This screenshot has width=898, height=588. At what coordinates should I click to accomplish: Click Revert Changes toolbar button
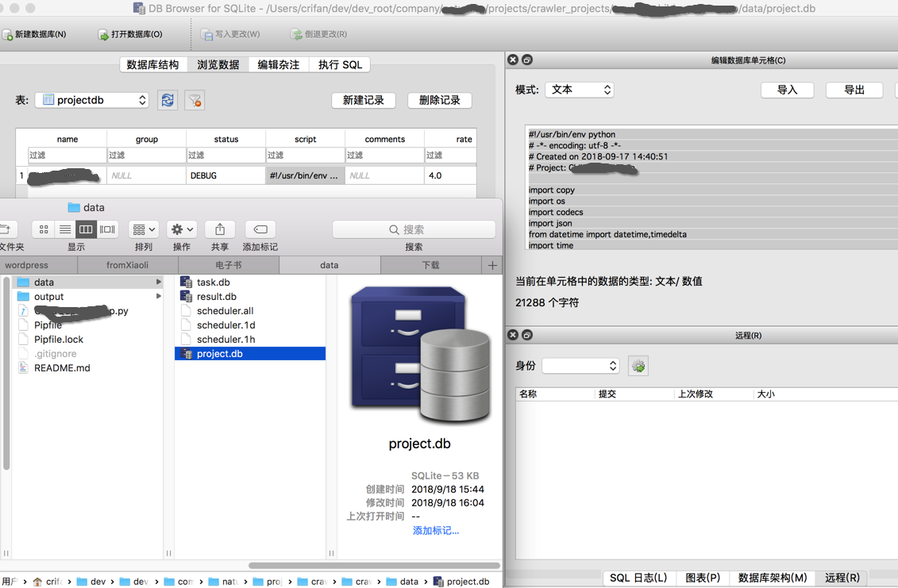319,34
